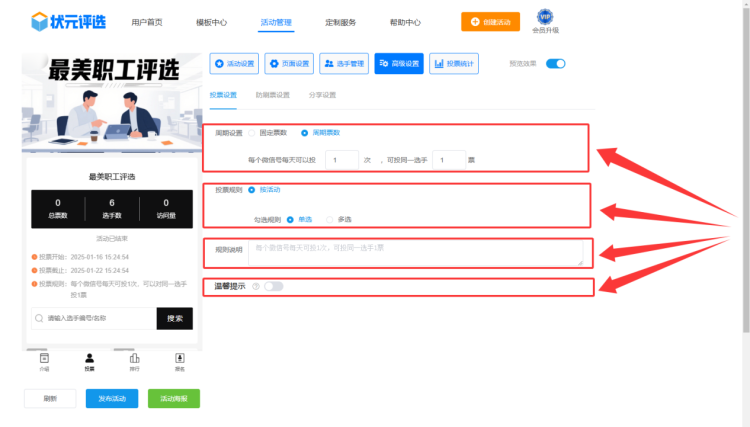Open the 排行 ranking icon

134,359
